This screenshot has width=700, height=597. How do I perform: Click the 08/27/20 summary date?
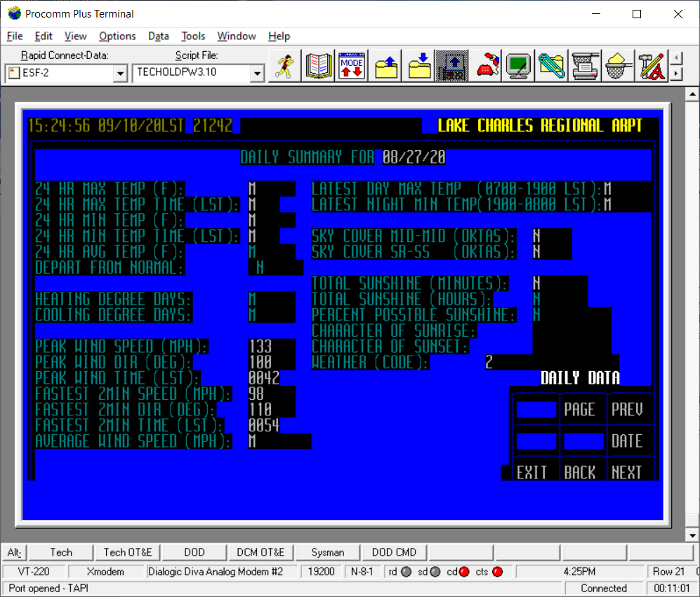click(x=414, y=157)
